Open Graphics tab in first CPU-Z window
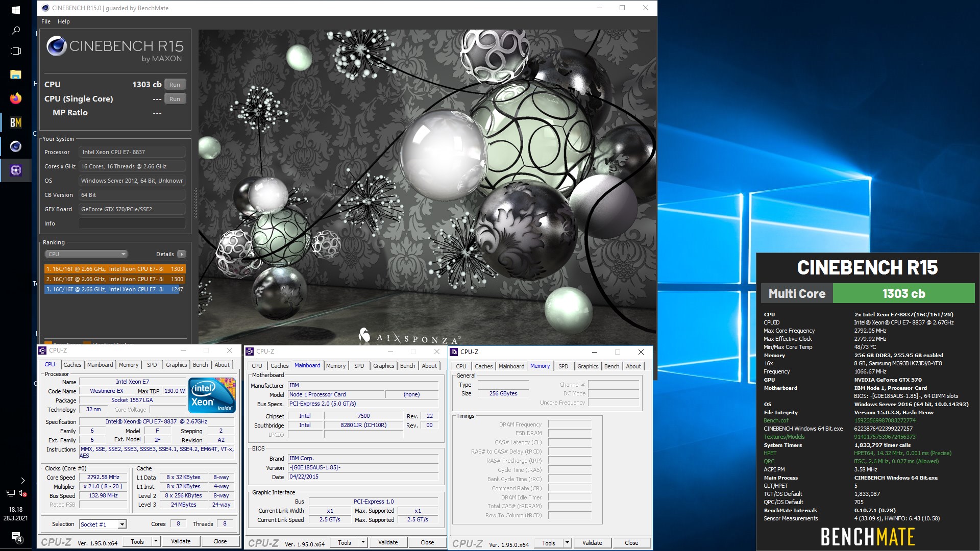This screenshot has height=551, width=980. click(x=177, y=365)
